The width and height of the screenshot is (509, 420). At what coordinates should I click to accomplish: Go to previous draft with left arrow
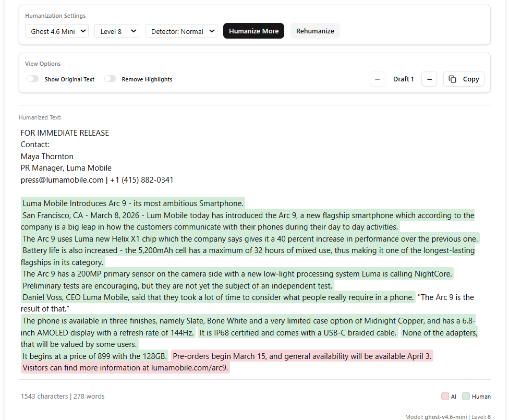click(377, 79)
